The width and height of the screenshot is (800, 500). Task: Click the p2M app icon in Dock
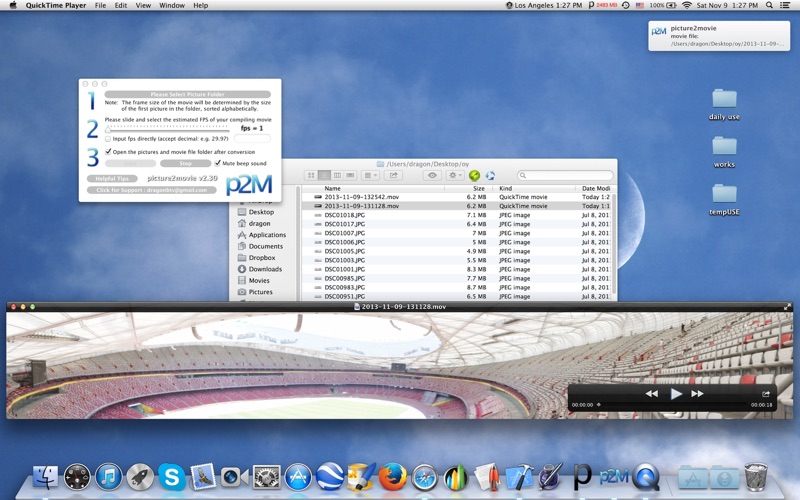[x=614, y=477]
